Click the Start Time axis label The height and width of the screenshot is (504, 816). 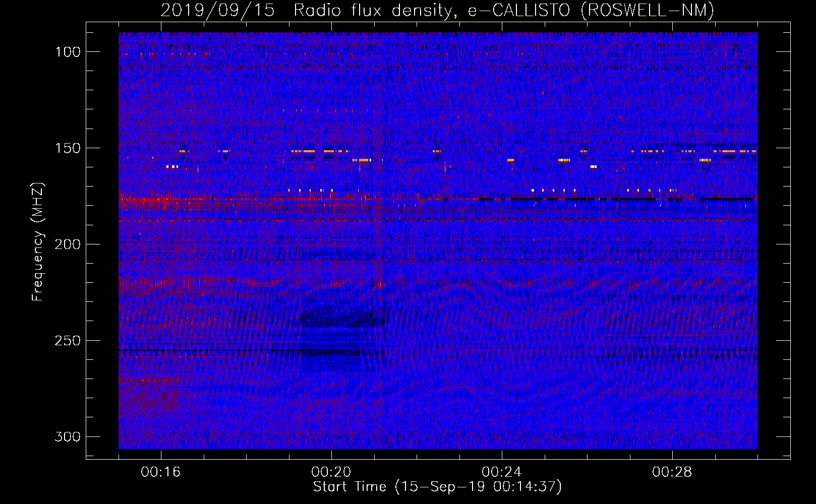[x=437, y=487]
